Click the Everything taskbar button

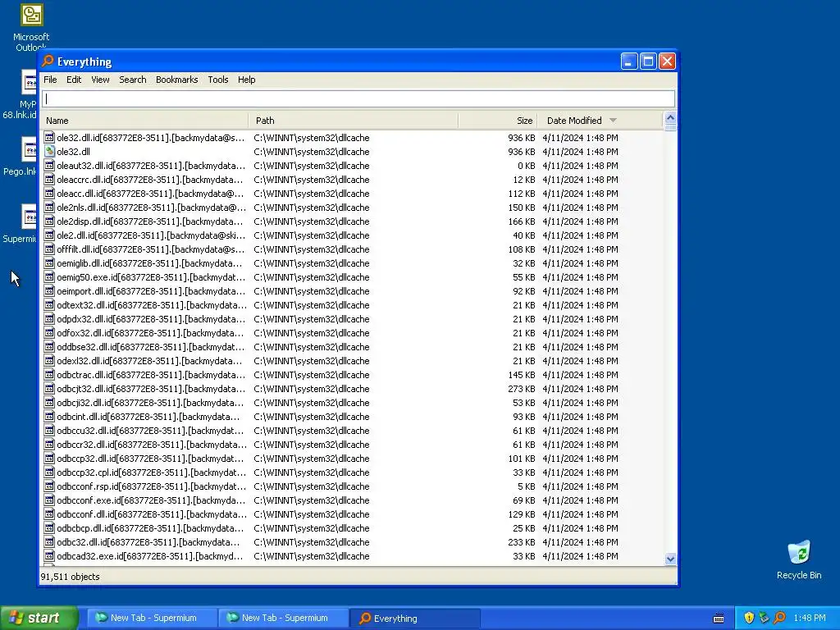point(414,618)
